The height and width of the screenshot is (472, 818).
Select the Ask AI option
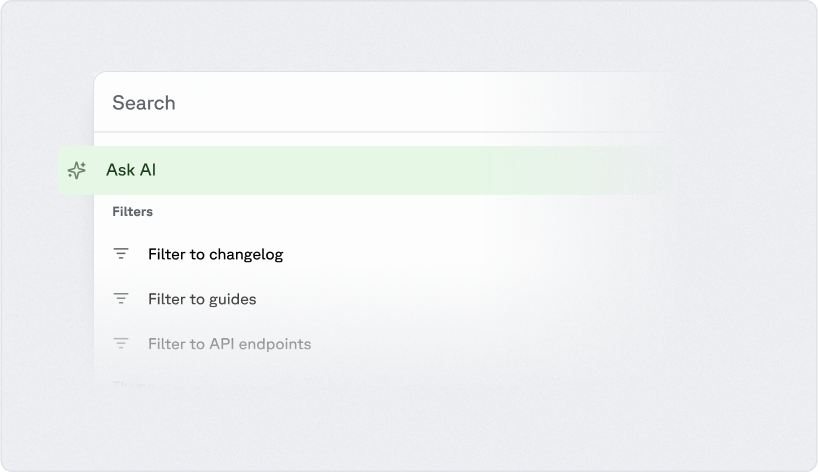tap(131, 171)
